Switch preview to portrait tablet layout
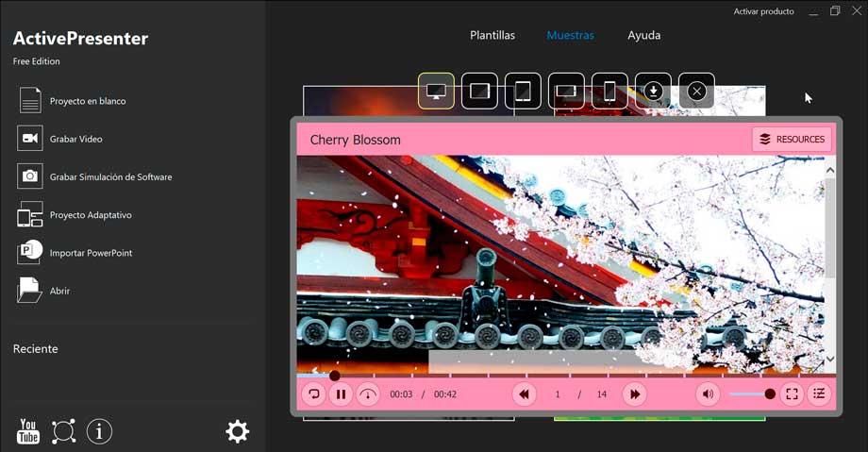868x452 pixels. click(x=523, y=91)
